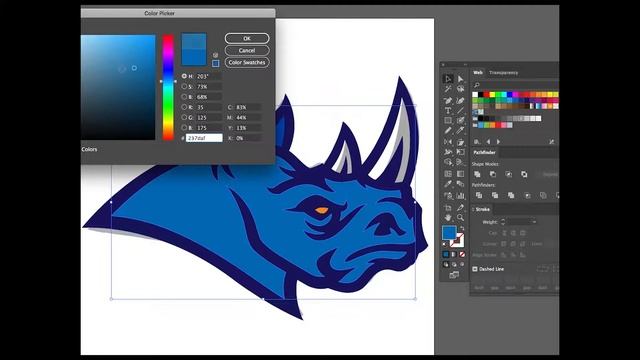Select the Magic Wand tool
Viewport: 640px width, 360px height.
pos(448,89)
